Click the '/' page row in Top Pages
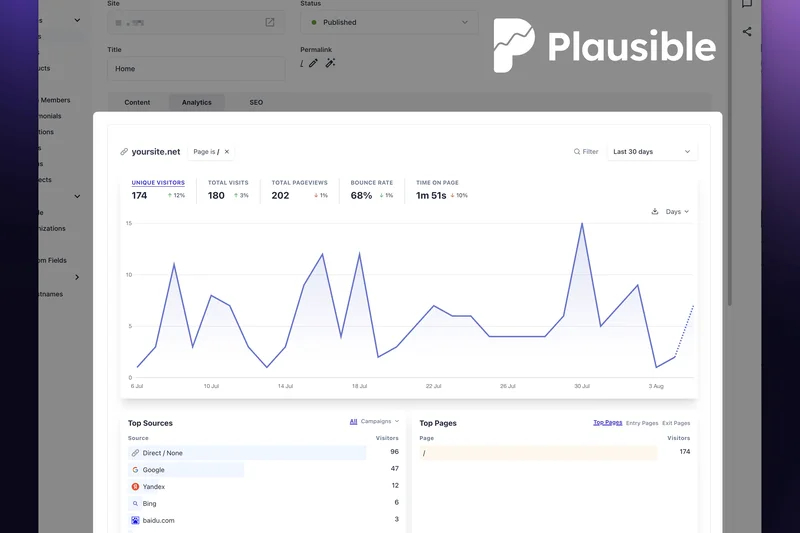800x533 pixels. pyautogui.click(x=555, y=453)
